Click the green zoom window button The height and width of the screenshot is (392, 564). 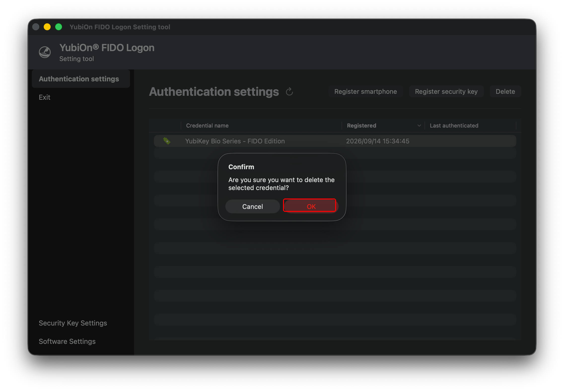(59, 27)
